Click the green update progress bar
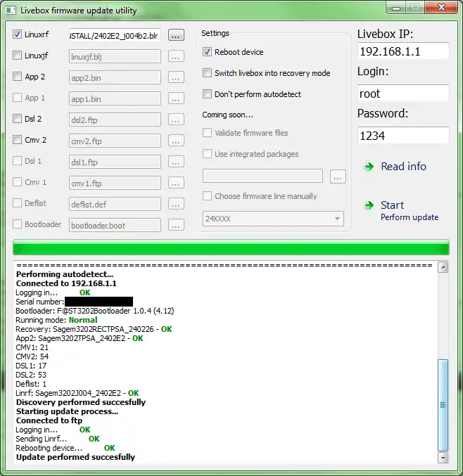Image resolution: width=463 pixels, height=476 pixels. 231,247
